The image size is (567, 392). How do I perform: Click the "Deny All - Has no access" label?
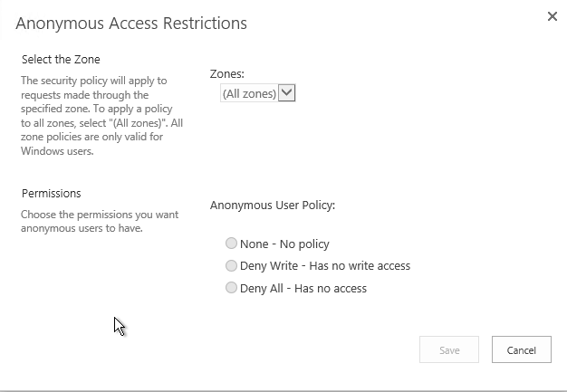click(303, 289)
